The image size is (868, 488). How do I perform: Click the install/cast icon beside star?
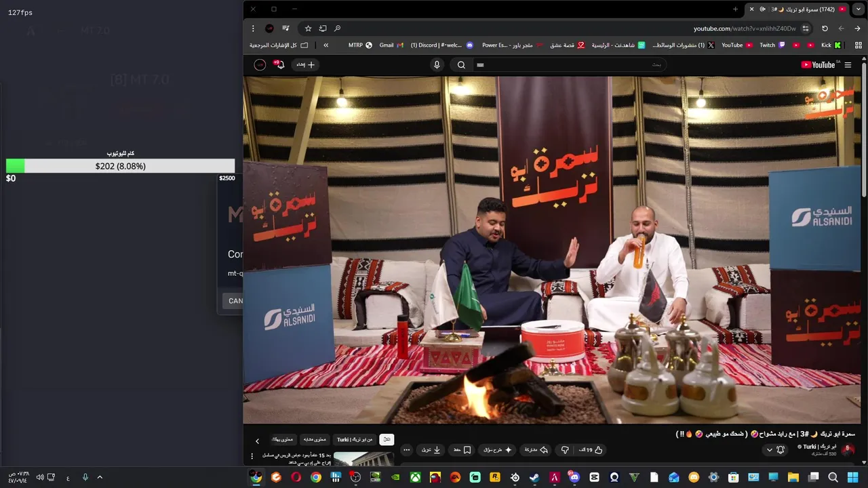[x=323, y=28]
